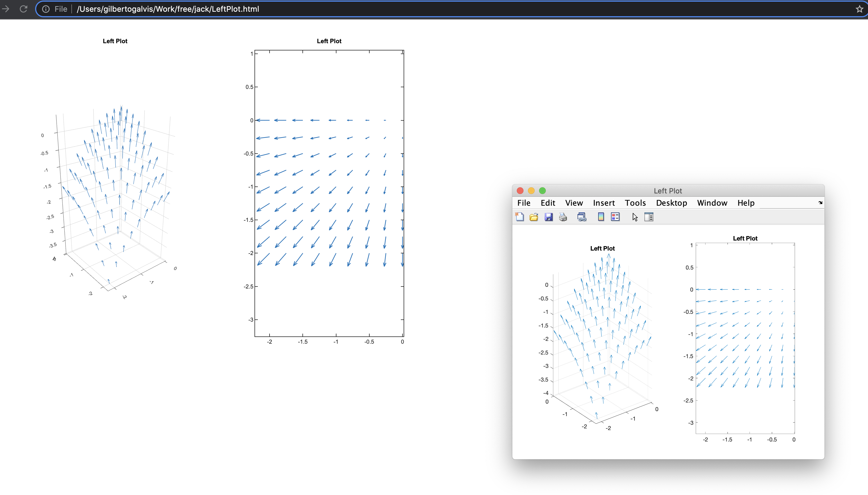Click the Open File folder icon
The image size is (868, 495).
534,217
